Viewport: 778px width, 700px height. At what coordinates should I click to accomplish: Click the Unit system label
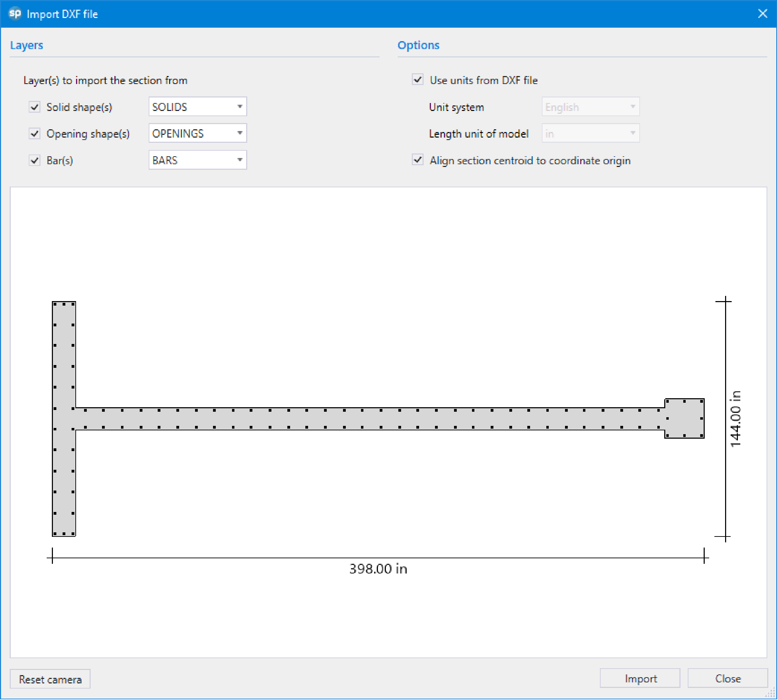point(457,107)
